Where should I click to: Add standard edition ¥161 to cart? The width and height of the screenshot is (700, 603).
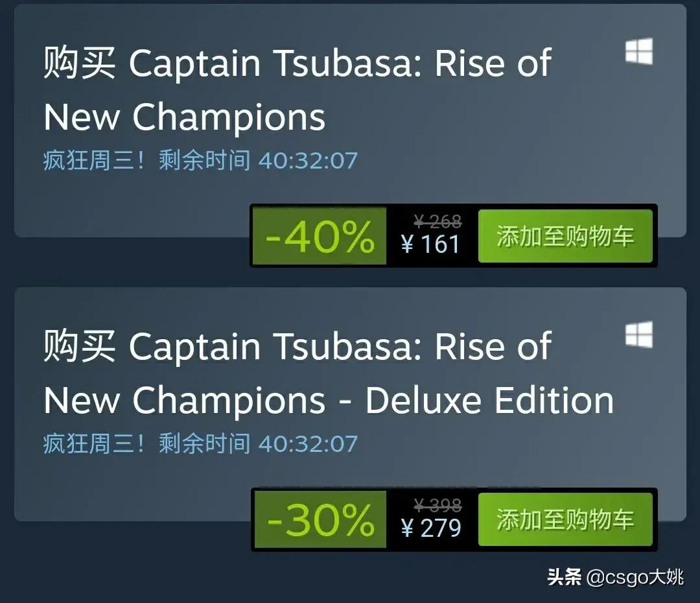click(565, 236)
